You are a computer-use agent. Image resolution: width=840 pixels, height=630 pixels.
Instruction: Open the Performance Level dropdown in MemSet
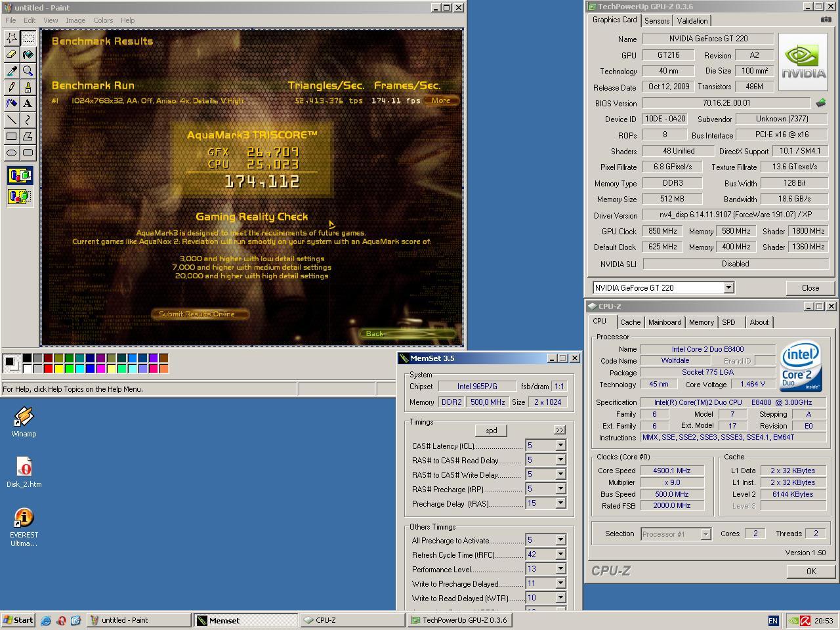(560, 569)
